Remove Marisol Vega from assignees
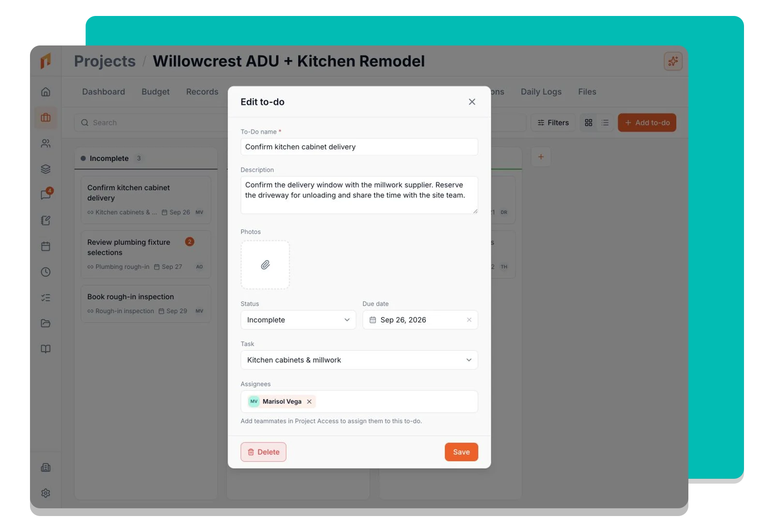The height and width of the screenshot is (532, 774). pos(309,401)
